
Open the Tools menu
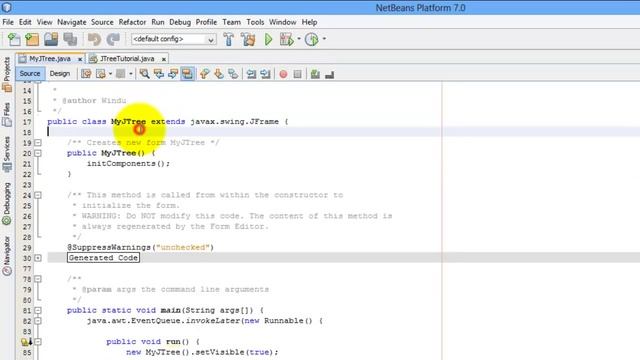pos(255,22)
